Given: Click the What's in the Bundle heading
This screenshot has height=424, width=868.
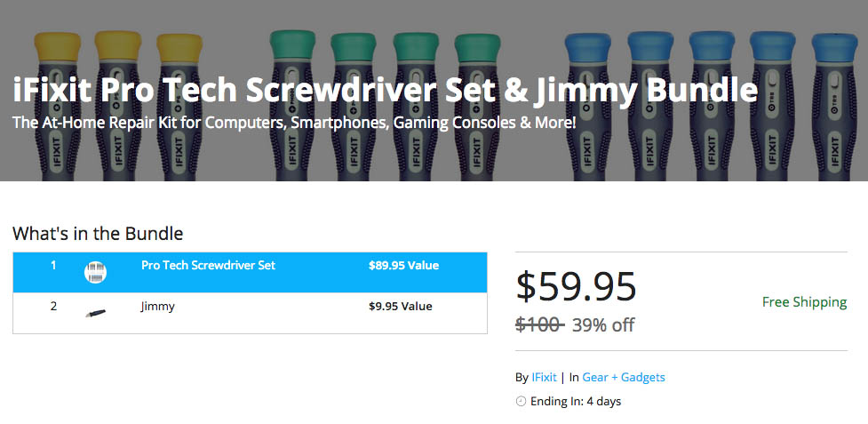Looking at the screenshot, I should (98, 234).
